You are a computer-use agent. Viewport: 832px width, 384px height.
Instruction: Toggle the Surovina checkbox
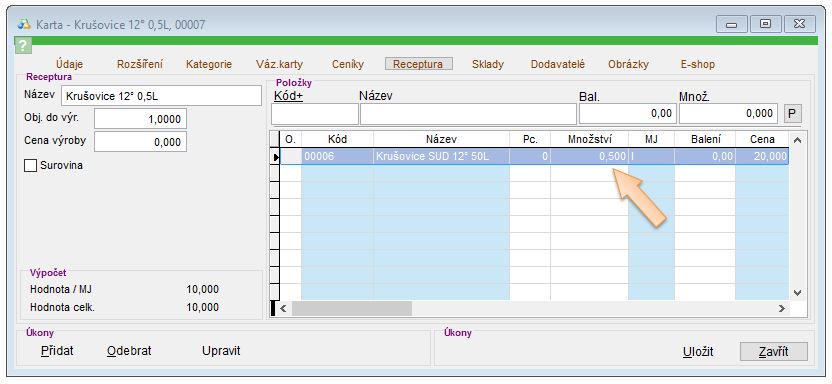tap(30, 165)
